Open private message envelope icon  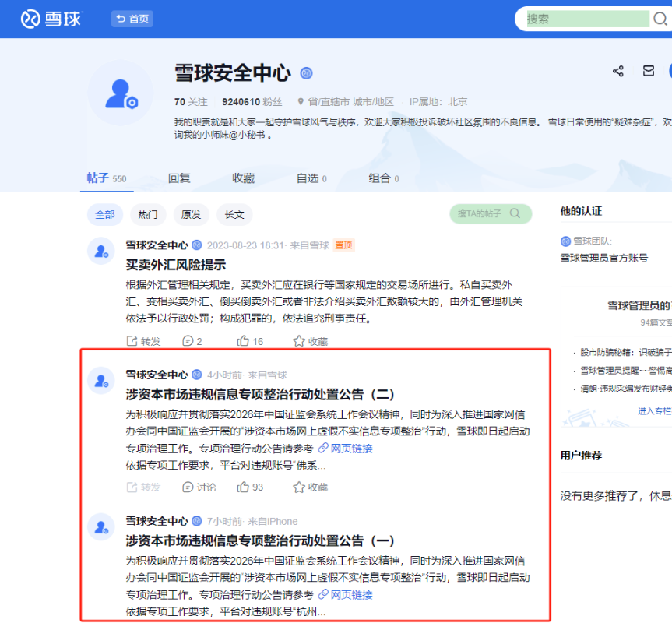[x=649, y=71]
